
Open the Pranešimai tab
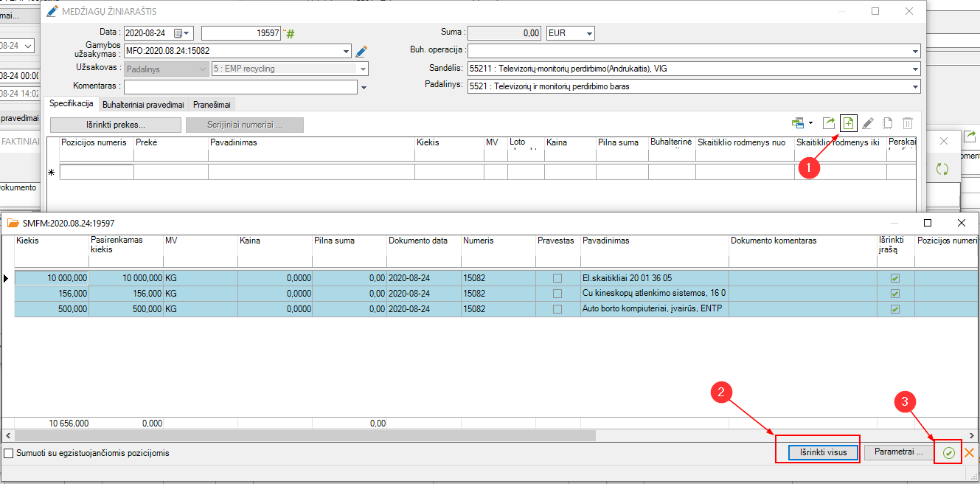click(x=212, y=105)
